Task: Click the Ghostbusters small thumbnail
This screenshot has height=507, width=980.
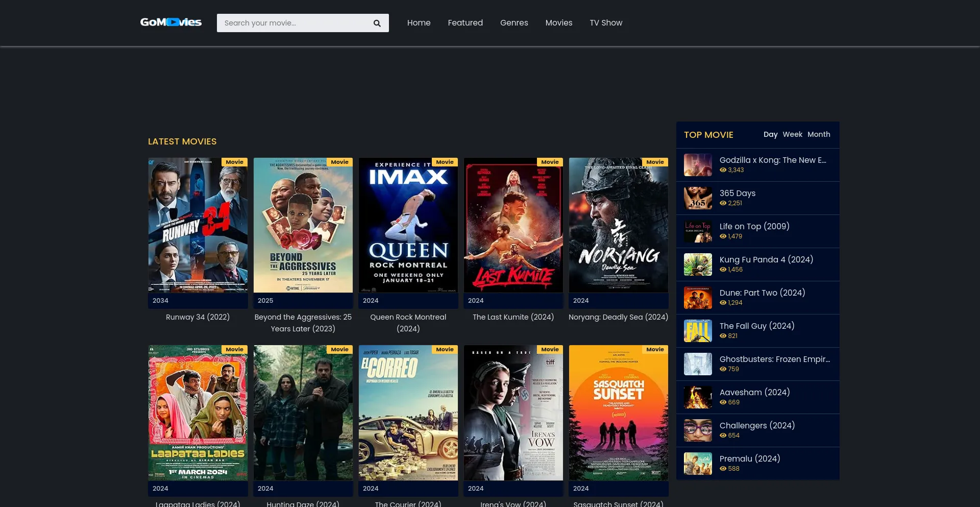Action: tap(698, 364)
